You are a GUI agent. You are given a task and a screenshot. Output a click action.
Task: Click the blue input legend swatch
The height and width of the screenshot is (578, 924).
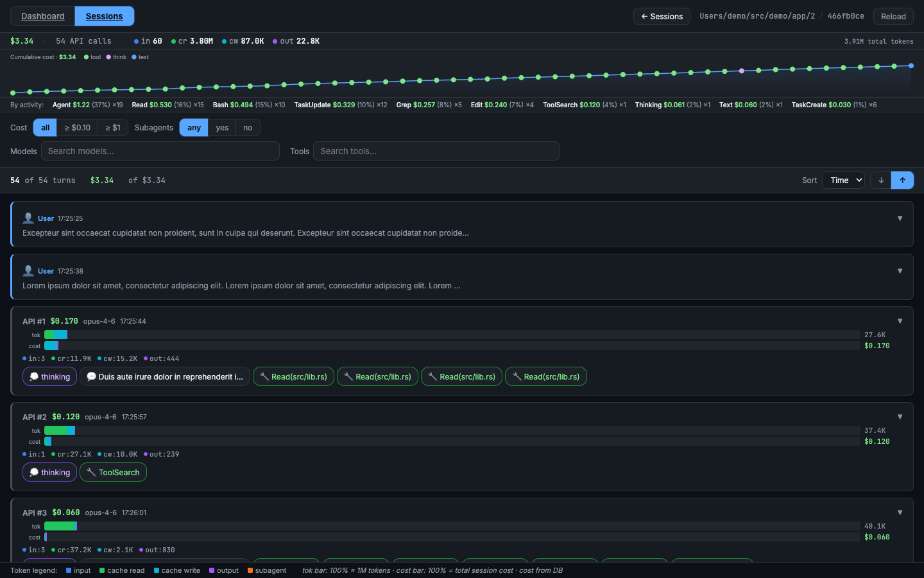click(x=69, y=570)
